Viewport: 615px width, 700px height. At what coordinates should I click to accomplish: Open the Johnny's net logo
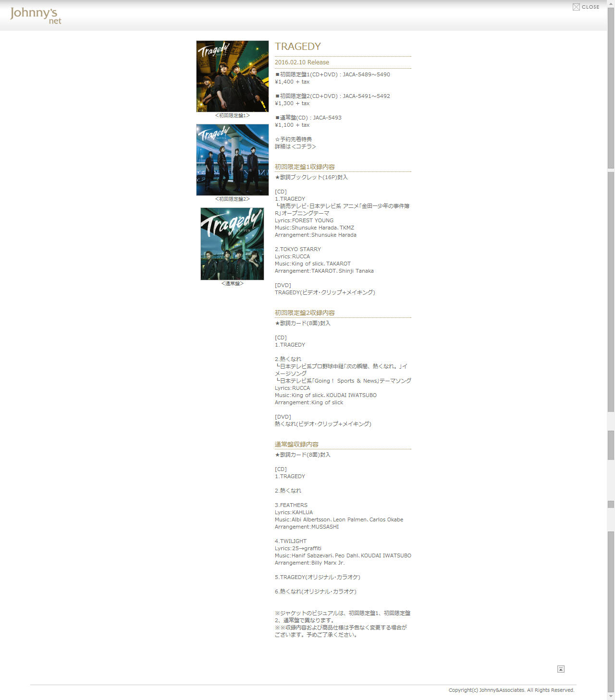[x=36, y=15]
